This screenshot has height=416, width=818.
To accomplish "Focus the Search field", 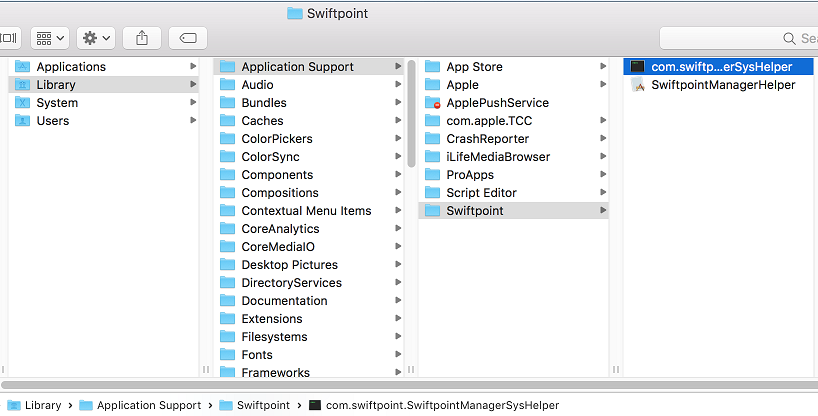I will coord(739,38).
